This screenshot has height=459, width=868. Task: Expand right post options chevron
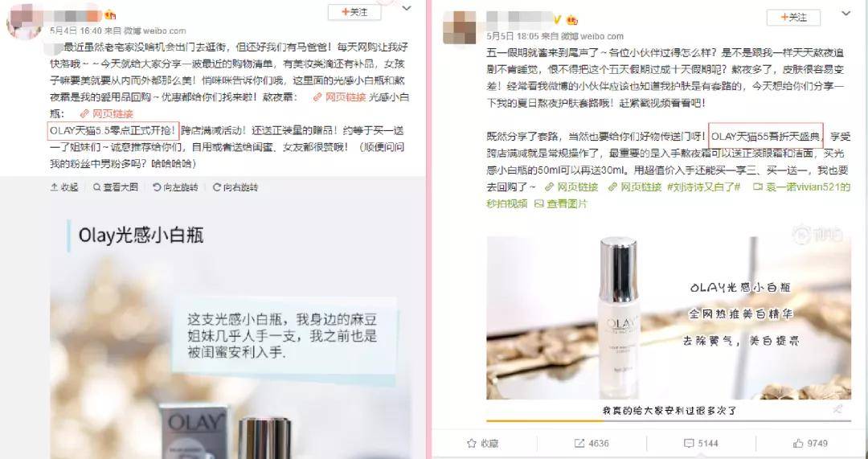coord(845,13)
